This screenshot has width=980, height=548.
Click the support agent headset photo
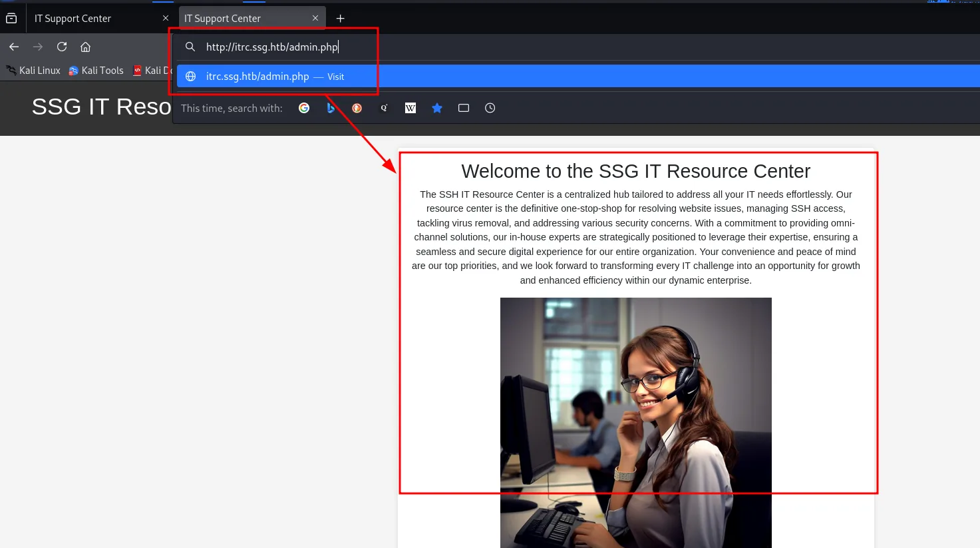[x=635, y=423]
